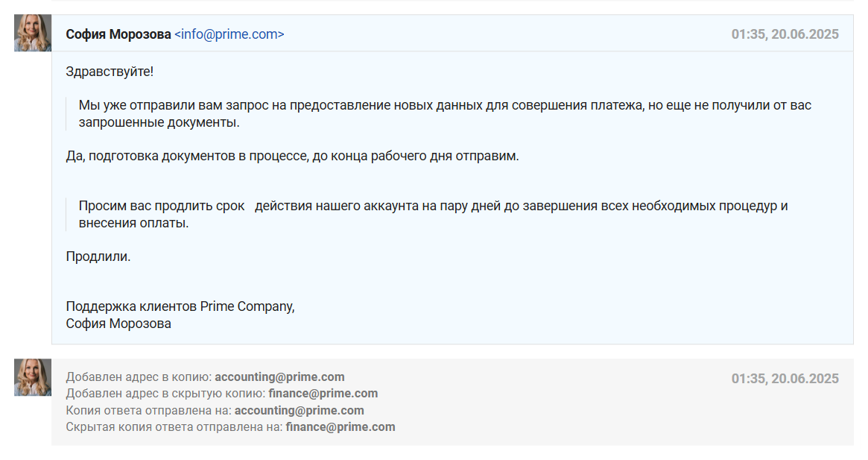Viewport: 868px width, 460px height.
Task: Click accounting@prime.com in "Добавлен адрес в копию" line
Action: [x=279, y=377]
